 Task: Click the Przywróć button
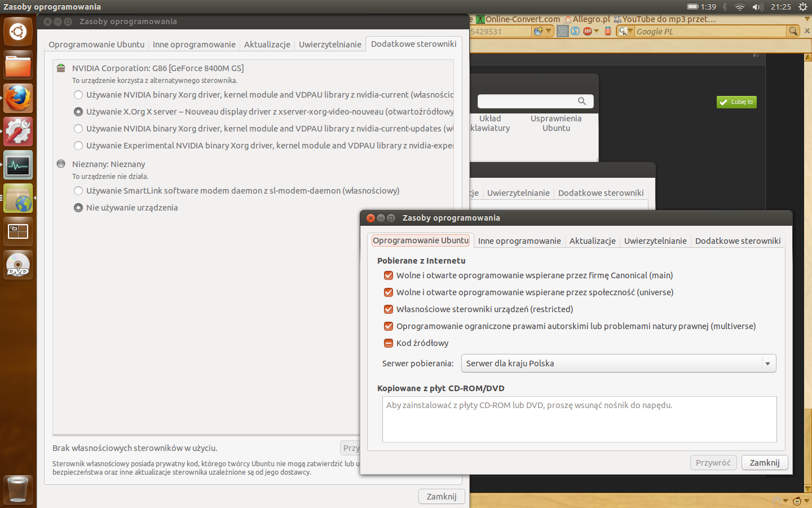tap(713, 463)
